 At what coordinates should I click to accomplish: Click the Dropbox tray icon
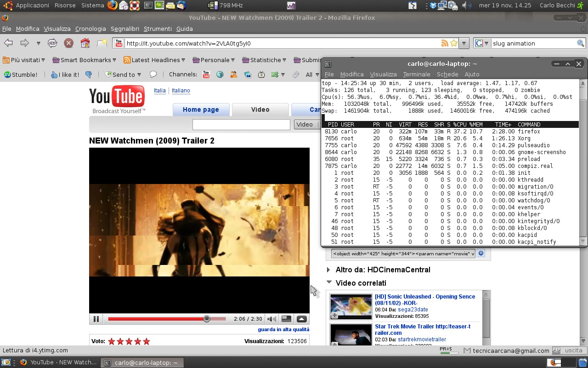tap(433, 6)
